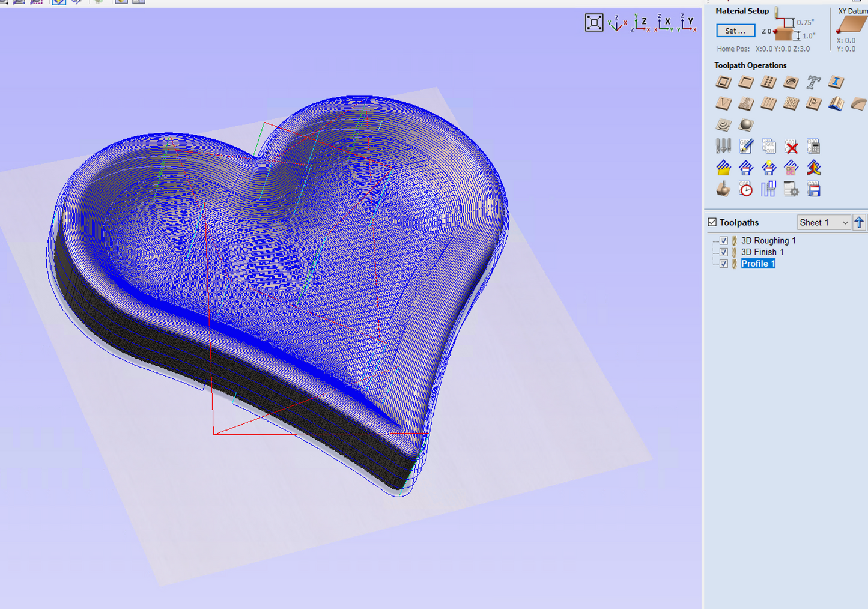Toggle the Toolpaths header checkbox
868x609 pixels.
712,222
